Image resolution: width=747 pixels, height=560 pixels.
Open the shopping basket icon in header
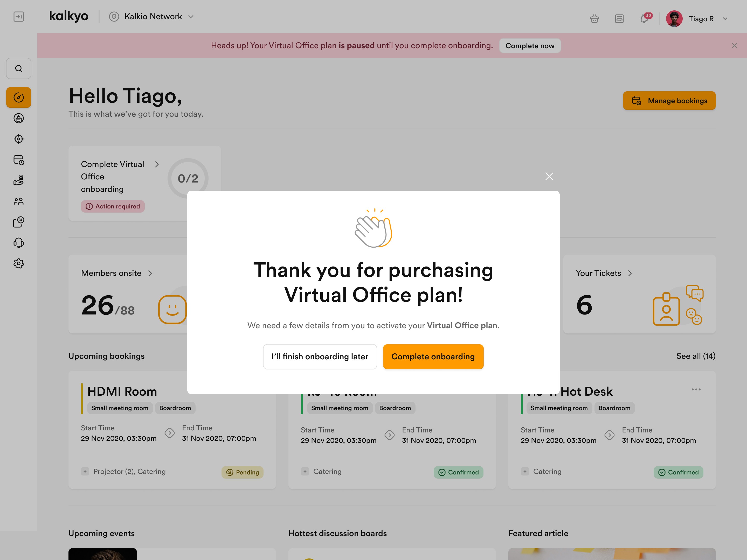click(x=594, y=19)
